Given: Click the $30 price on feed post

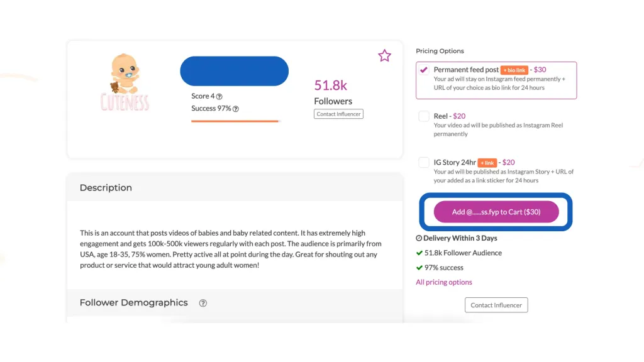Looking at the screenshot, I should [540, 70].
